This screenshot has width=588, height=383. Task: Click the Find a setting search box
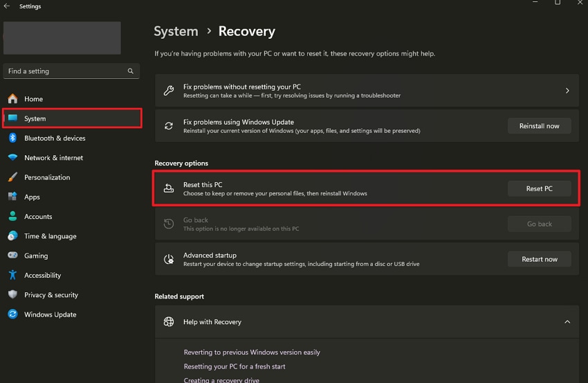(x=71, y=71)
